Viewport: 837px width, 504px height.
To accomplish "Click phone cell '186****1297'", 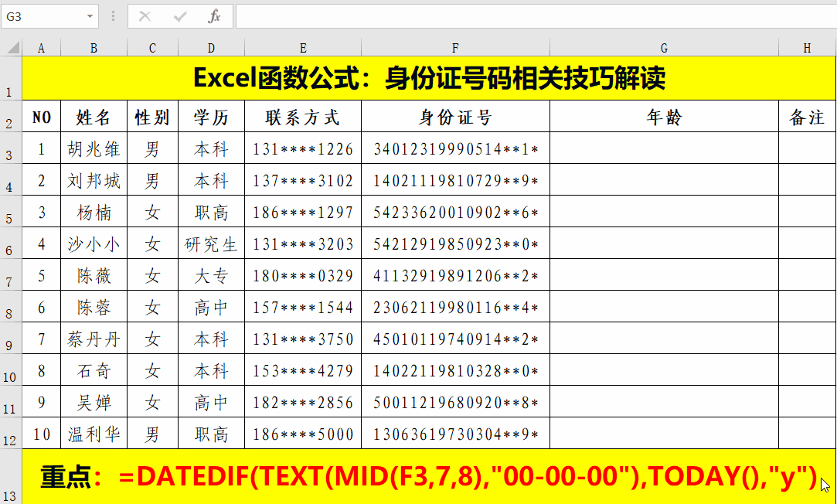I will pyautogui.click(x=303, y=212).
